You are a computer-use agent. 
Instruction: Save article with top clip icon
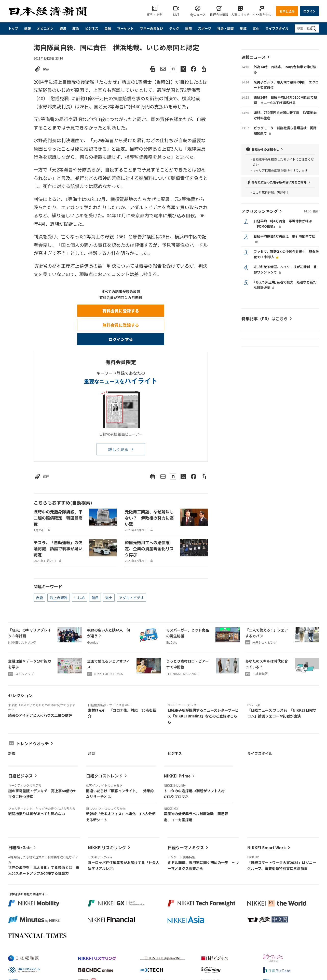37,69
